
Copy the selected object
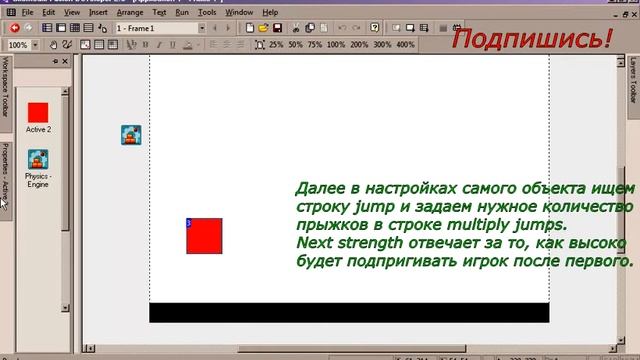tap(310, 28)
